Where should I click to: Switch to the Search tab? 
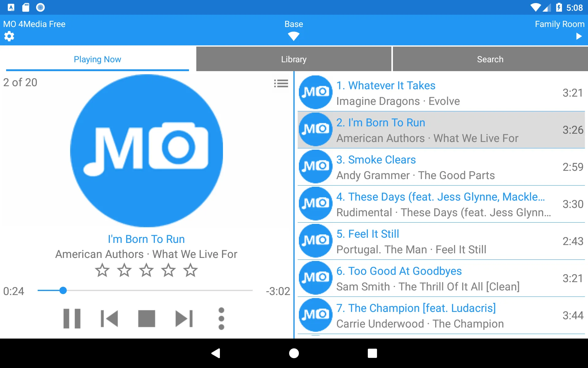pyautogui.click(x=489, y=59)
